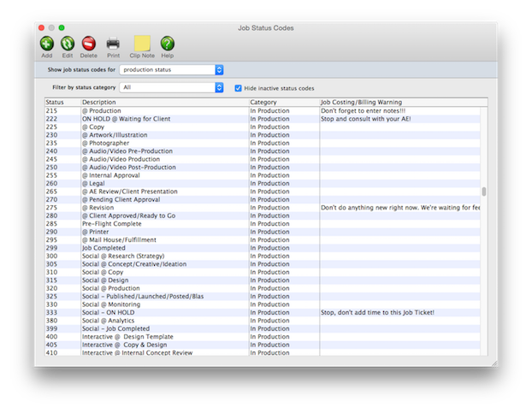The height and width of the screenshot is (413, 532).
Task: Sort by the Status column header
Action: pyautogui.click(x=62, y=103)
